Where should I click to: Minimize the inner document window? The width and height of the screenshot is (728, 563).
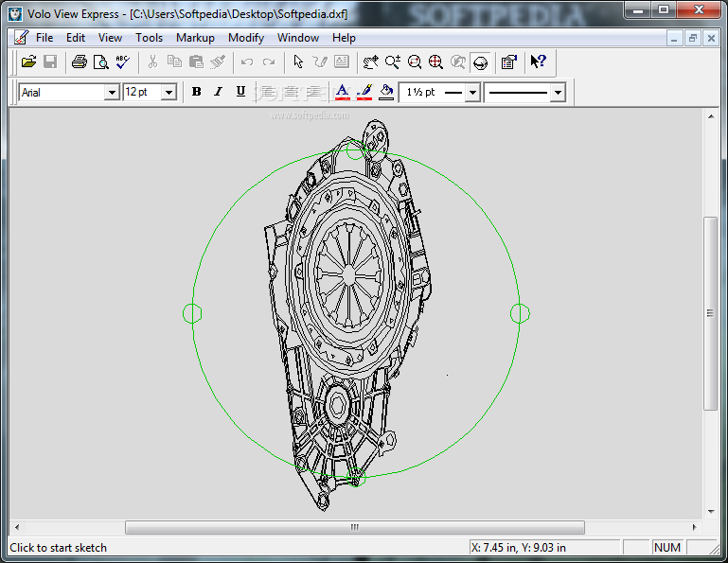(x=674, y=38)
